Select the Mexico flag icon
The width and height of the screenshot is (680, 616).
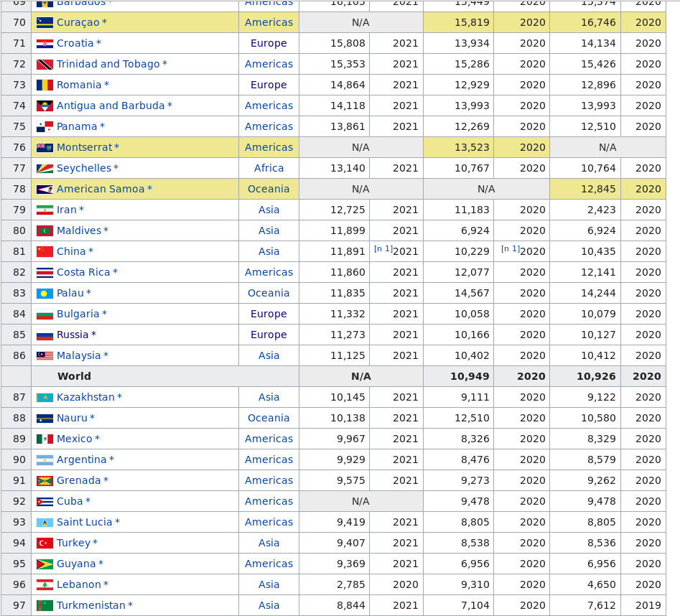45,439
